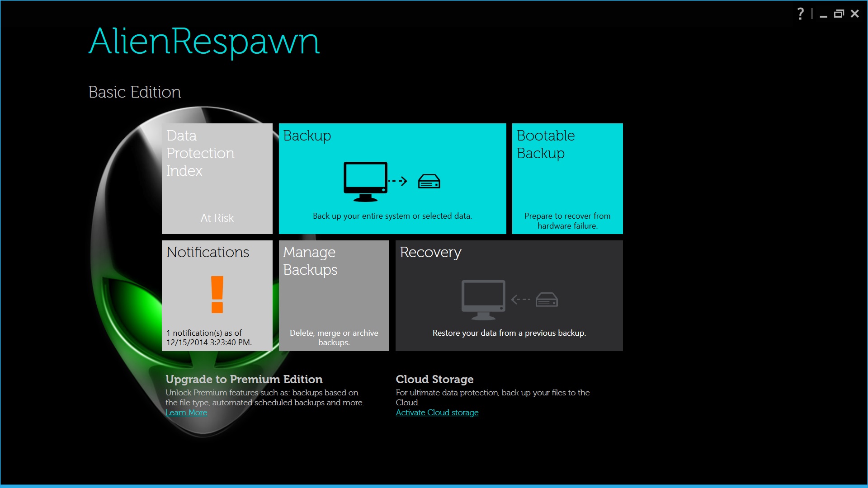Minimize the AlienRespawn window
This screenshot has height=488, width=868.
(823, 15)
